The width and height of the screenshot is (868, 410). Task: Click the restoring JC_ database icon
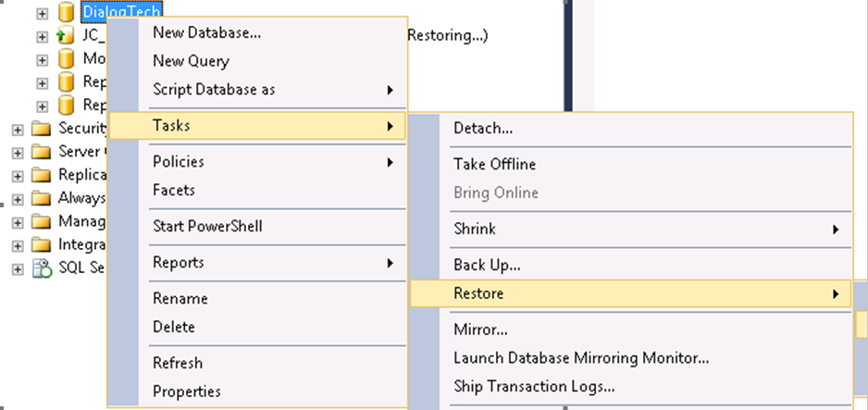point(65,36)
